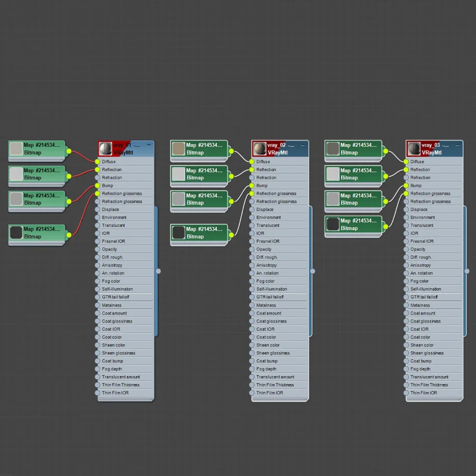Click the Thin Film IOR socket on vray_03

tap(406, 393)
